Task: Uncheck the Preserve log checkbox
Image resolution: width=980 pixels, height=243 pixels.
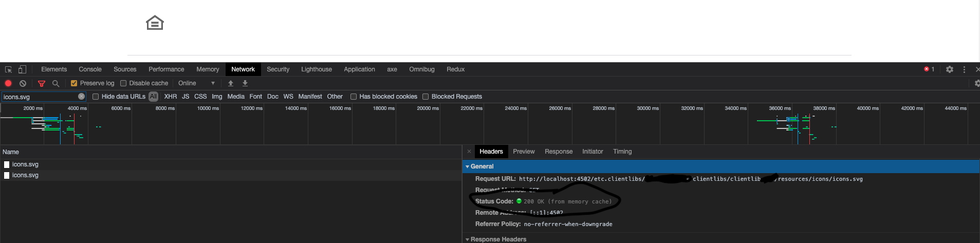Action: point(74,83)
